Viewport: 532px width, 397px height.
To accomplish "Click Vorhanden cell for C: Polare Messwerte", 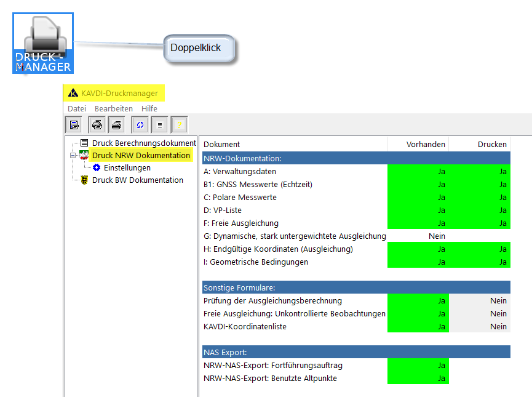I will [x=418, y=198].
